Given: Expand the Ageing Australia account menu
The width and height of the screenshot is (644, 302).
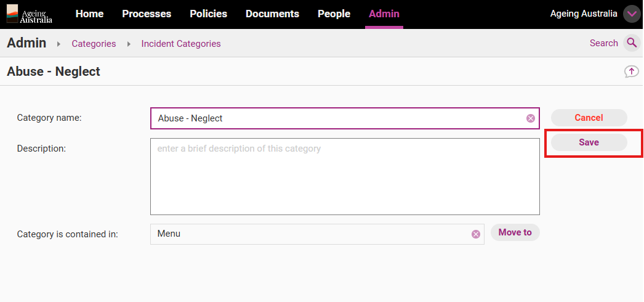Looking at the screenshot, I should pyautogui.click(x=632, y=14).
